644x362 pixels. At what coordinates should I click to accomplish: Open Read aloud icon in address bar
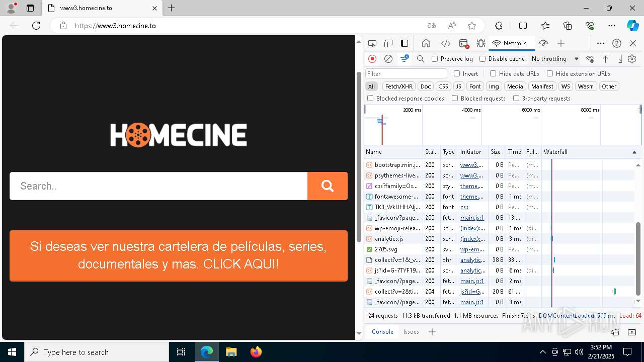(x=452, y=26)
